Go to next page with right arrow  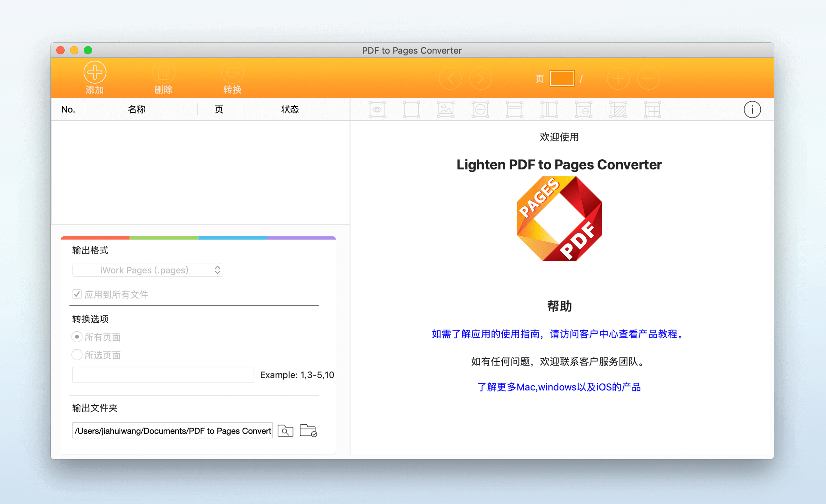point(480,79)
